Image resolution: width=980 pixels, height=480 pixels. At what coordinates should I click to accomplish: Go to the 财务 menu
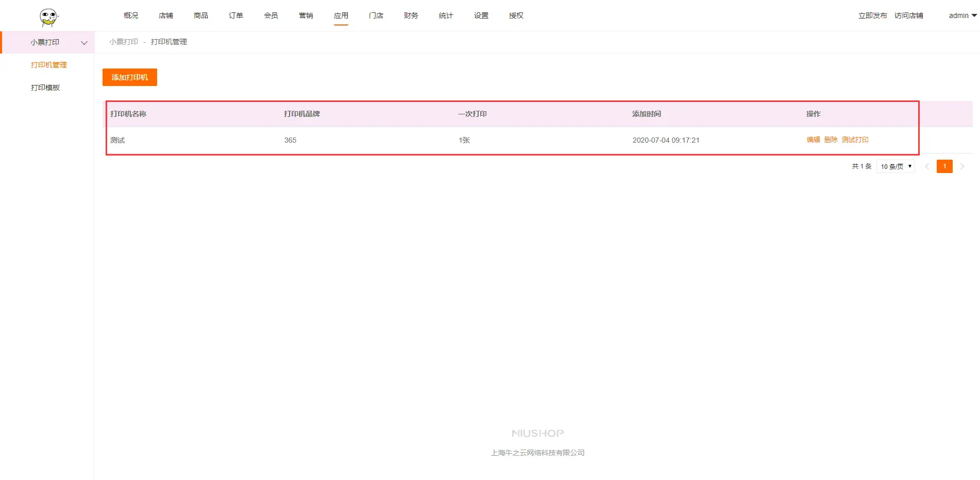point(411,15)
